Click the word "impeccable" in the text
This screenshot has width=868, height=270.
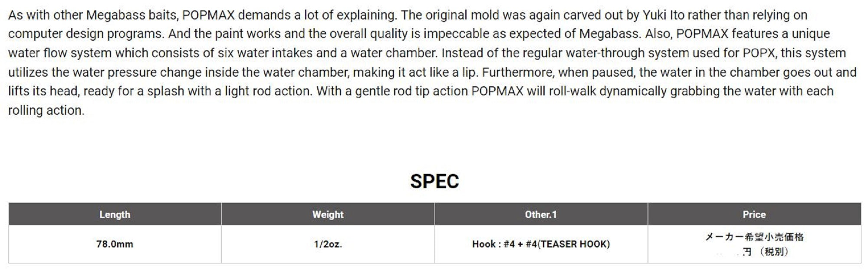[x=454, y=34]
